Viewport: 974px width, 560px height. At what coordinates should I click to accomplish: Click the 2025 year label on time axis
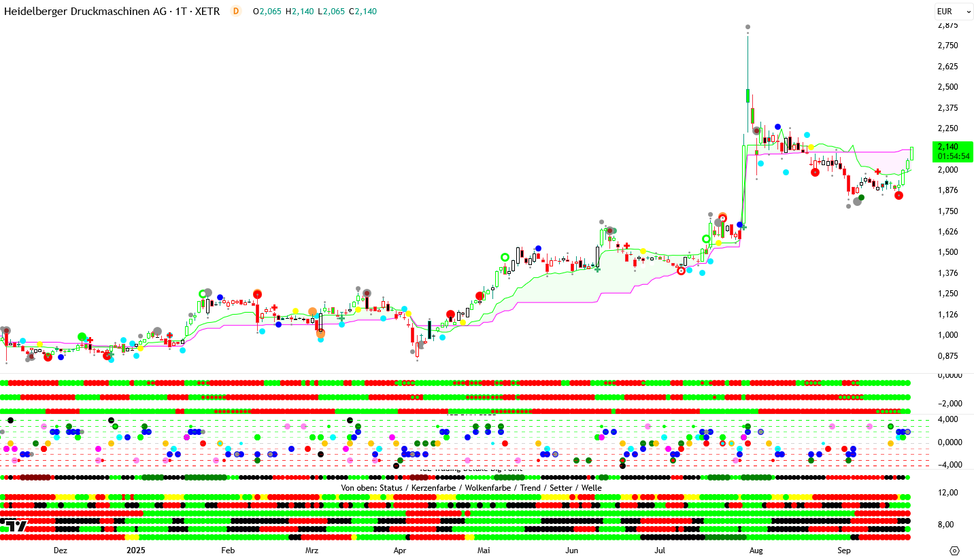coord(136,550)
